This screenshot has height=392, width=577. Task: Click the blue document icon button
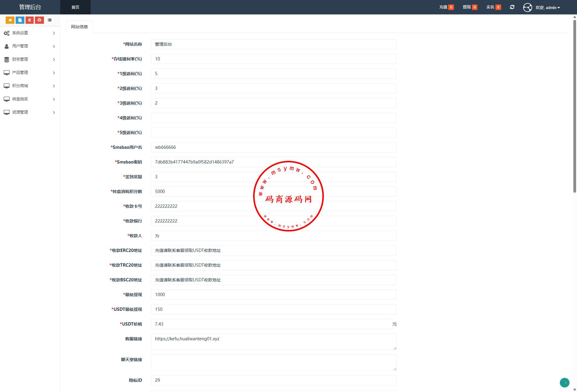[20, 20]
